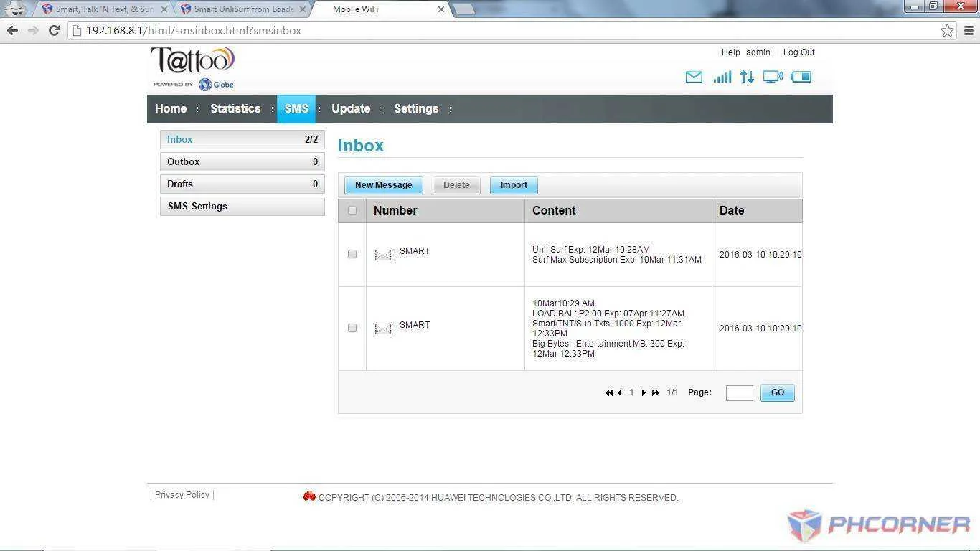Open the Settings navigation tab
980x551 pixels.
pos(416,108)
